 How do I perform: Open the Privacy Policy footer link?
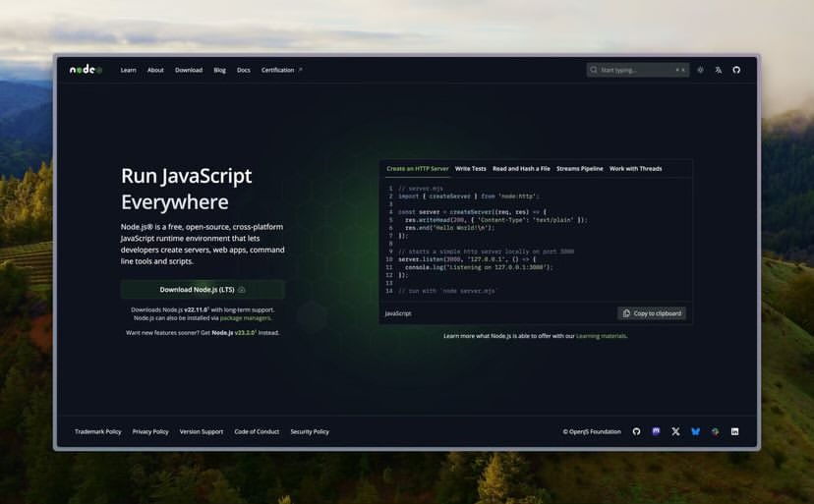[150, 432]
